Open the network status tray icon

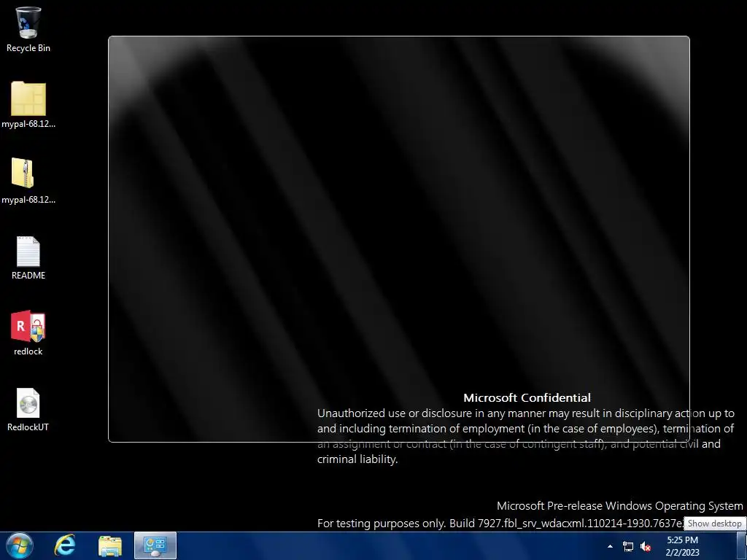click(x=628, y=546)
